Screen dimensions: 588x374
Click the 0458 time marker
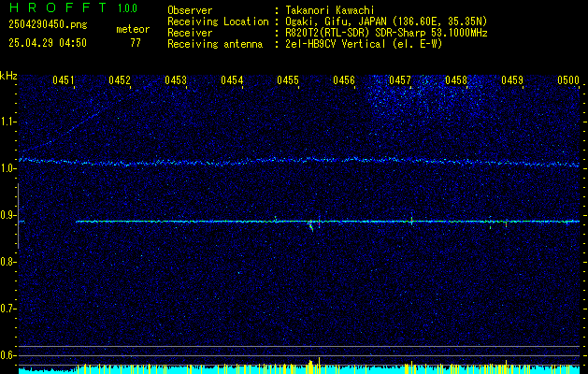point(456,80)
